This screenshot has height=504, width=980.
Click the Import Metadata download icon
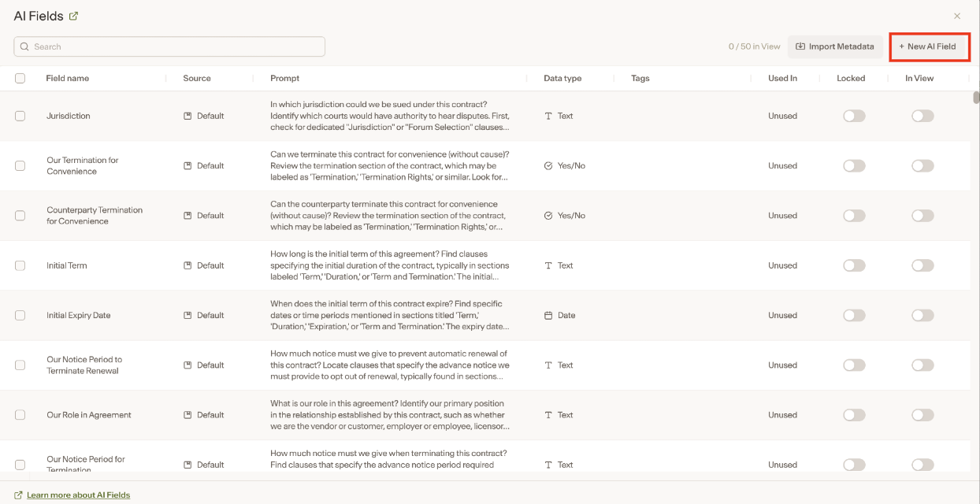(800, 46)
